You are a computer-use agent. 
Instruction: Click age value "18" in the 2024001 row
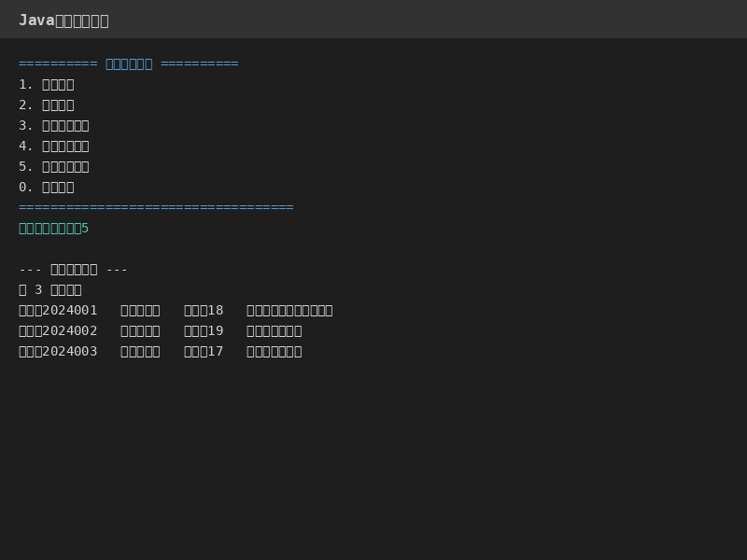pos(216,311)
